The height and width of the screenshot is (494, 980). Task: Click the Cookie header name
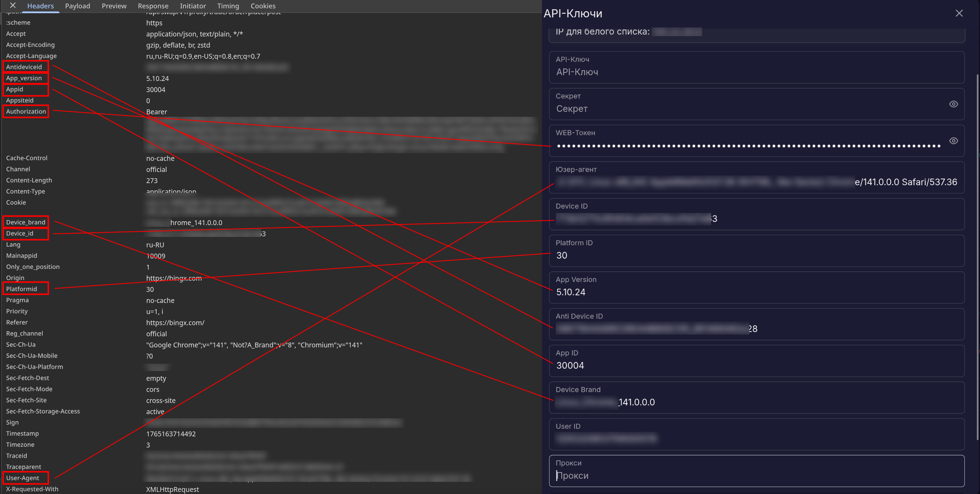(16, 202)
